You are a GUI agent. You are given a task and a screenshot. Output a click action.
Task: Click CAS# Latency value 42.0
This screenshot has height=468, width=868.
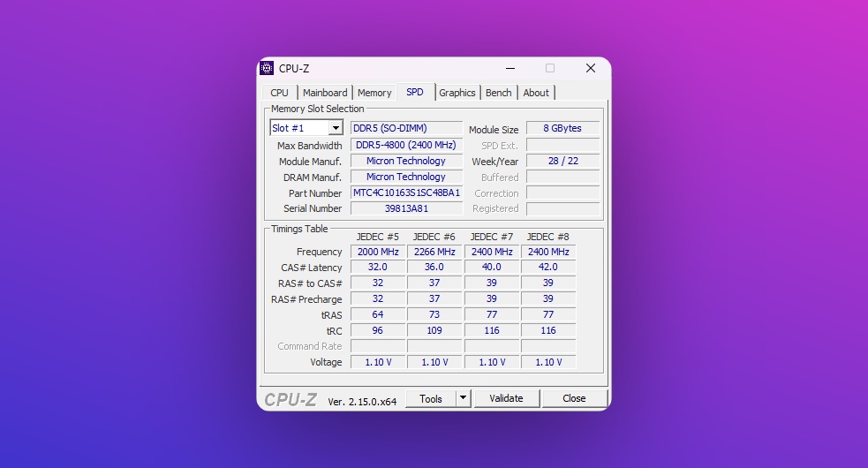click(x=548, y=267)
